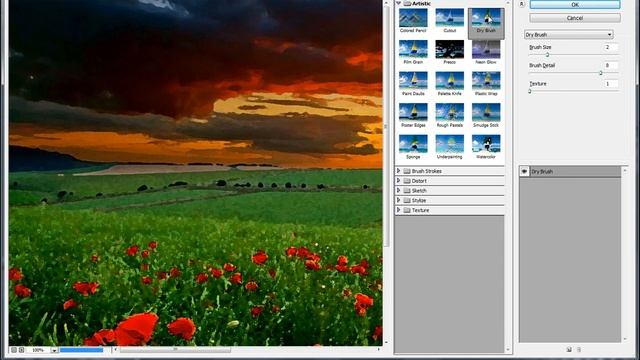Collapse the Artistic filter folder
Screen dimensions: 640x360
(398, 3)
